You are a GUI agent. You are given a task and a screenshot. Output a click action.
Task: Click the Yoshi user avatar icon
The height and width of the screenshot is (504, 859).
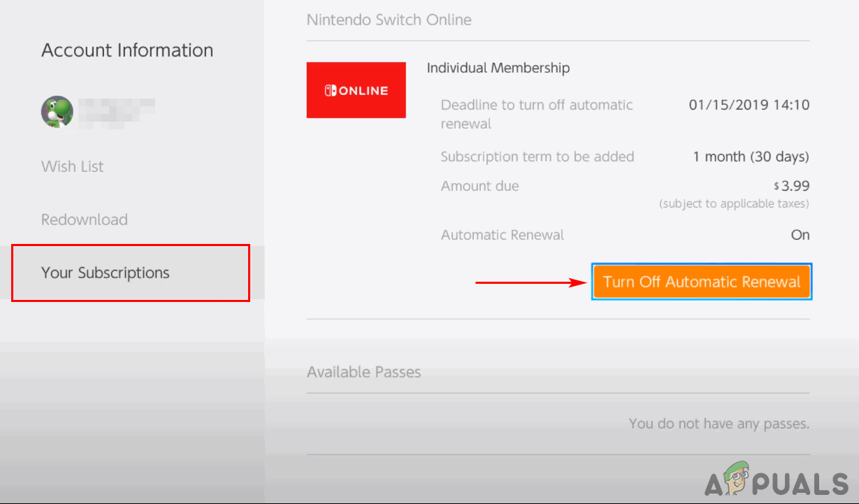[x=57, y=112]
